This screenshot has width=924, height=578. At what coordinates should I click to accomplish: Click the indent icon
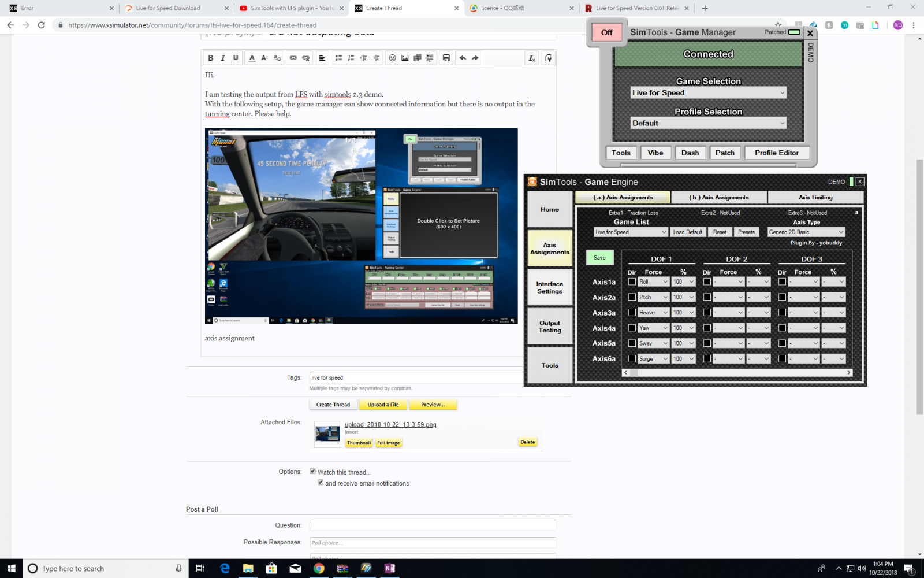click(x=377, y=58)
